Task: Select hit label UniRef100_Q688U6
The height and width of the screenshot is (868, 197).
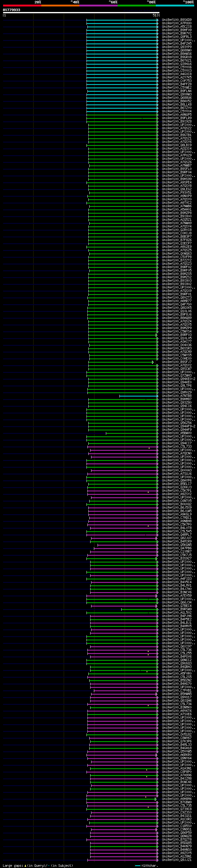Action: pos(177,98)
